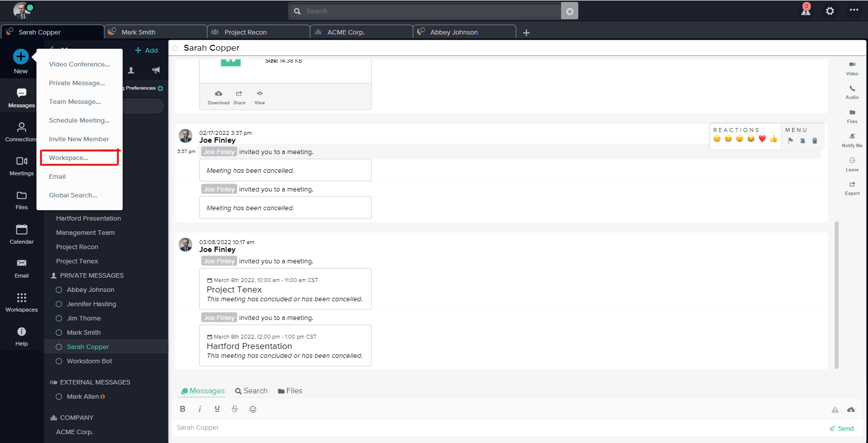Open Messages in the left sidebar
Screen dimensions: 868x443
coord(22,98)
